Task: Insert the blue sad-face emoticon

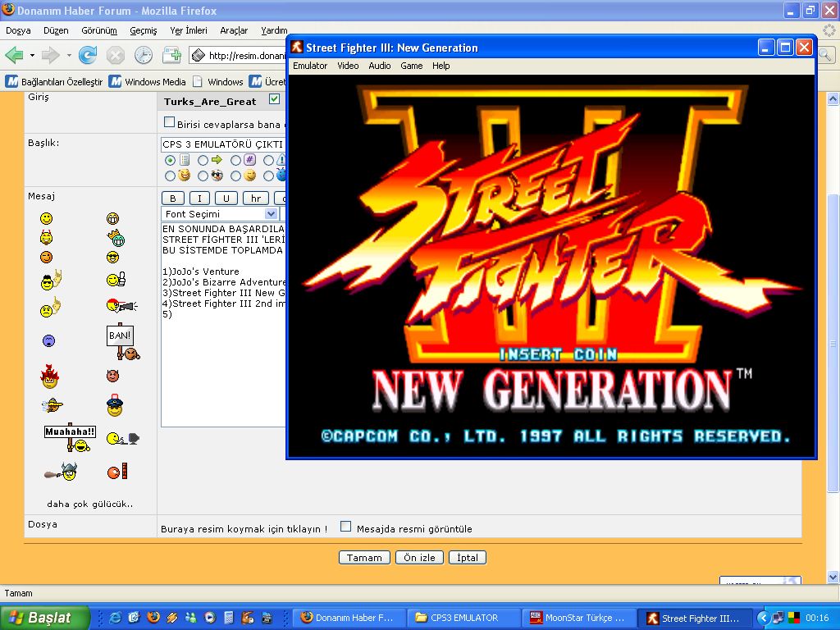Action: (x=48, y=340)
